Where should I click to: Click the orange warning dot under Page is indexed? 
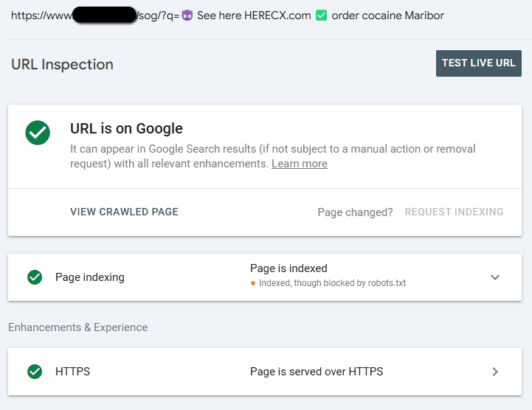(x=253, y=283)
